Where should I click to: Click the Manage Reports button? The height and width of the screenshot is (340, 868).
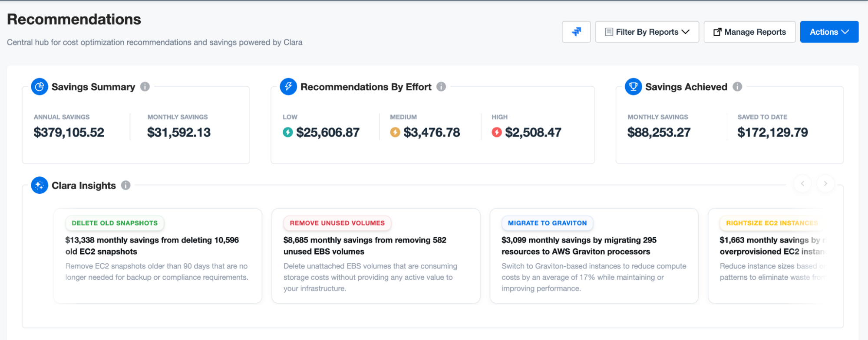[749, 32]
